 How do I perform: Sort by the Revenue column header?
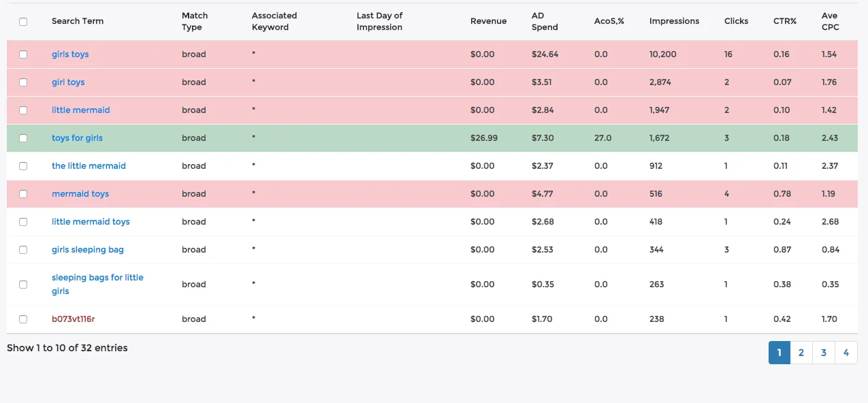point(488,21)
